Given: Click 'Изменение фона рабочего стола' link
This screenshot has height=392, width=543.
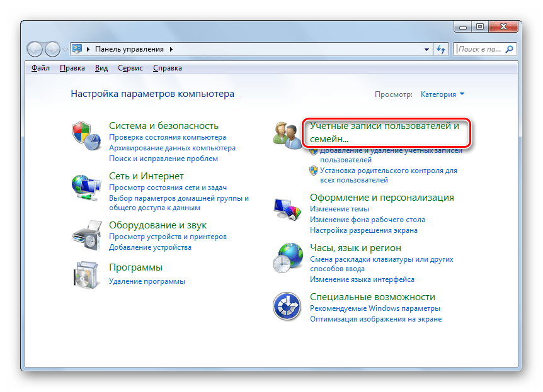Looking at the screenshot, I should pyautogui.click(x=367, y=220).
